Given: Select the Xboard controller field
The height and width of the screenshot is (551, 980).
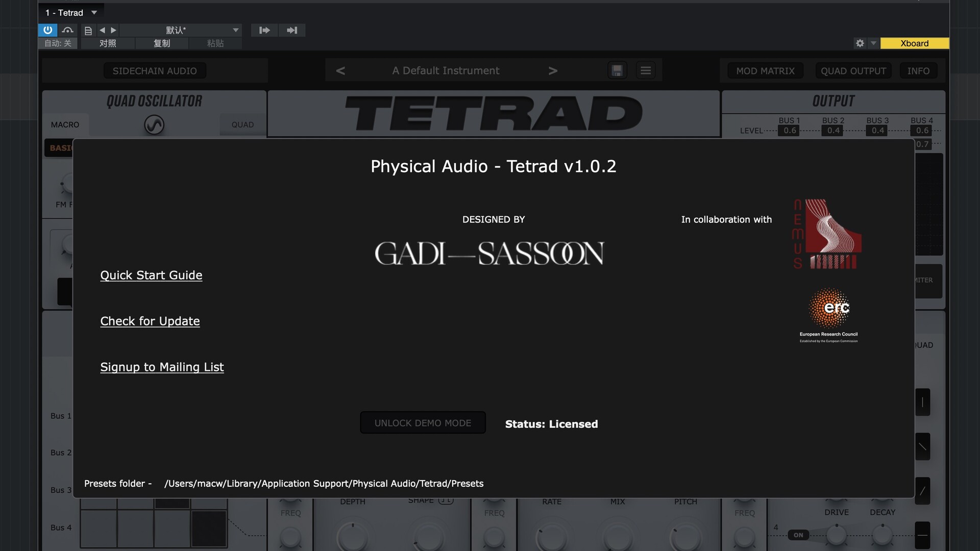Looking at the screenshot, I should tap(915, 43).
